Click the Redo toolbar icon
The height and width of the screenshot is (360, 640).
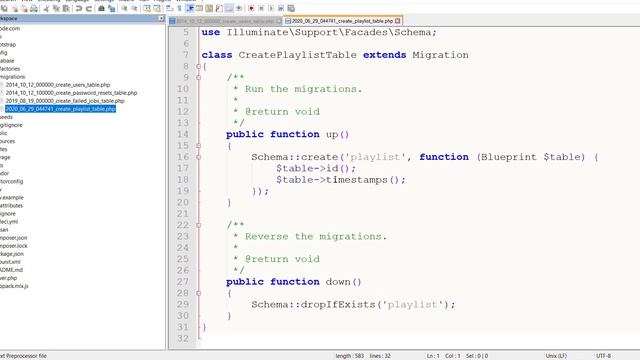(89, 8)
